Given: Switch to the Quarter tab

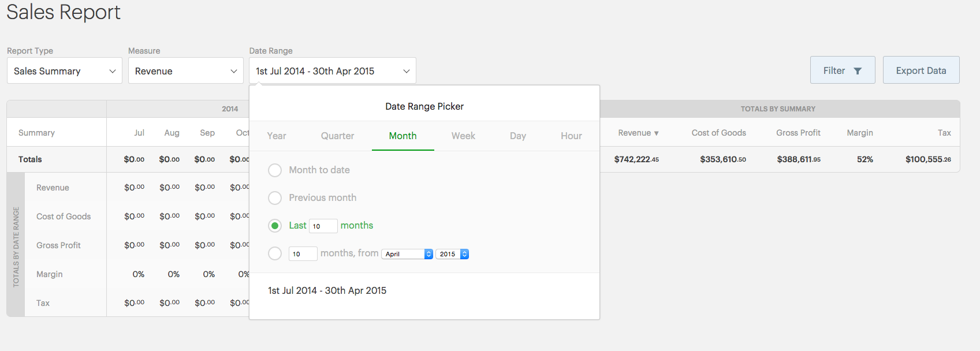Looking at the screenshot, I should pos(337,136).
